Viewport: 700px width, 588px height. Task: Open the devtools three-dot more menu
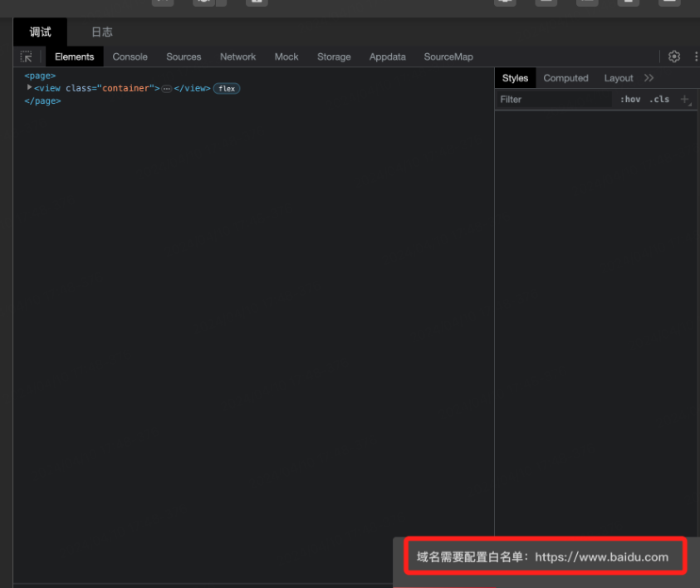(696, 56)
